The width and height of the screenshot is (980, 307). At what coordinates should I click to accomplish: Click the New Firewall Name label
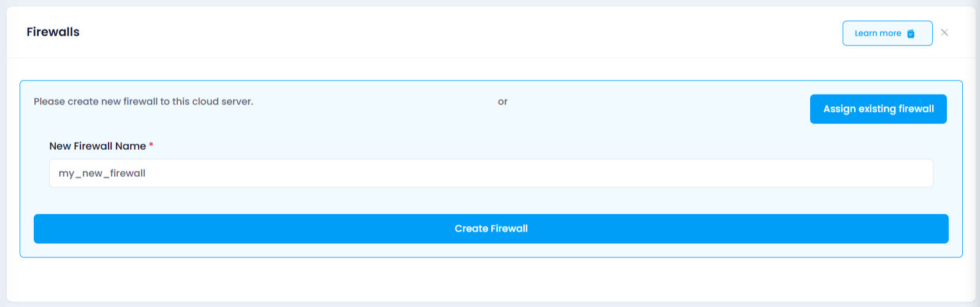tap(98, 146)
